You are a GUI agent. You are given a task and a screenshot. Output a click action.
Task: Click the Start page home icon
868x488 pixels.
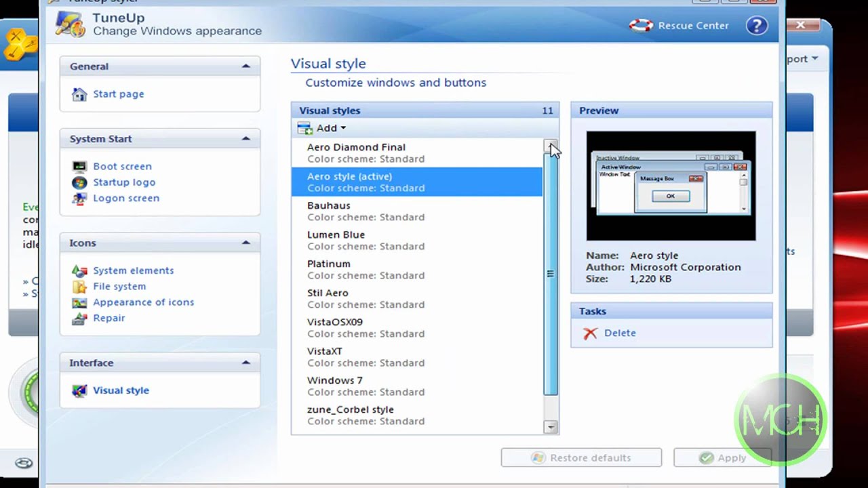(119, 94)
